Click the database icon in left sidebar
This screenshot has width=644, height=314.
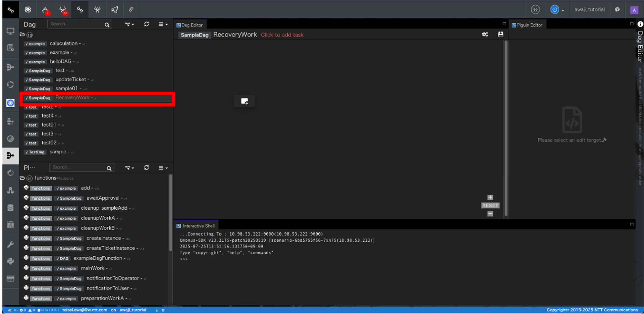coord(10,208)
